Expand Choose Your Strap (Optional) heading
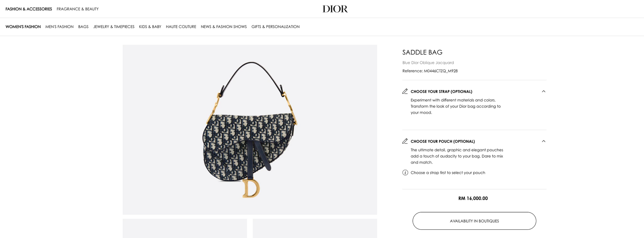Viewport: 644px width, 238px height. pyautogui.click(x=441, y=92)
